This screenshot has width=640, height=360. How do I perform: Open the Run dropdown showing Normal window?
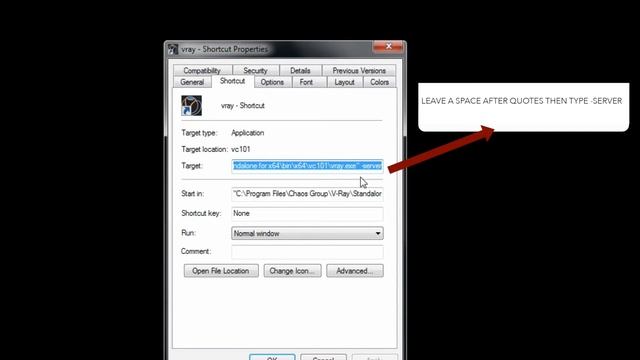(307, 233)
